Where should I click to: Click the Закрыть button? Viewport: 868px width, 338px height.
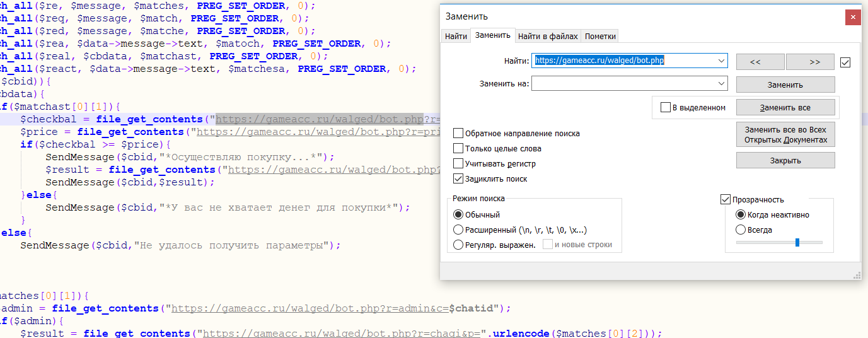[785, 160]
